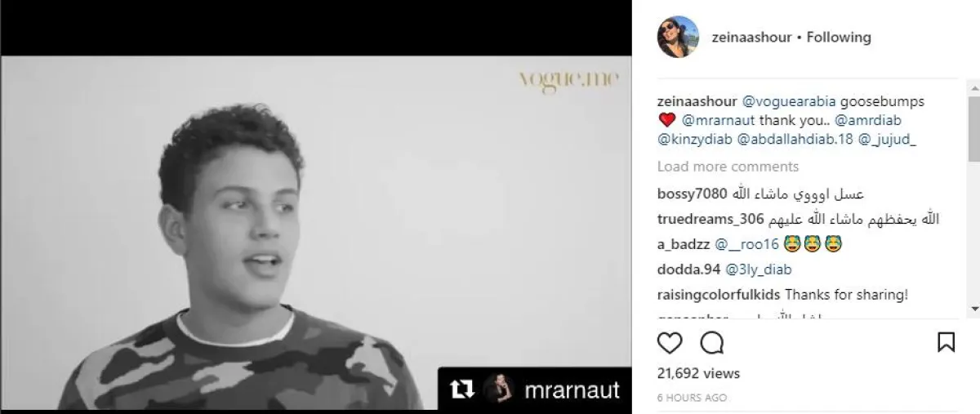Like the post with heart icon
The height and width of the screenshot is (414, 980).
pos(670,342)
